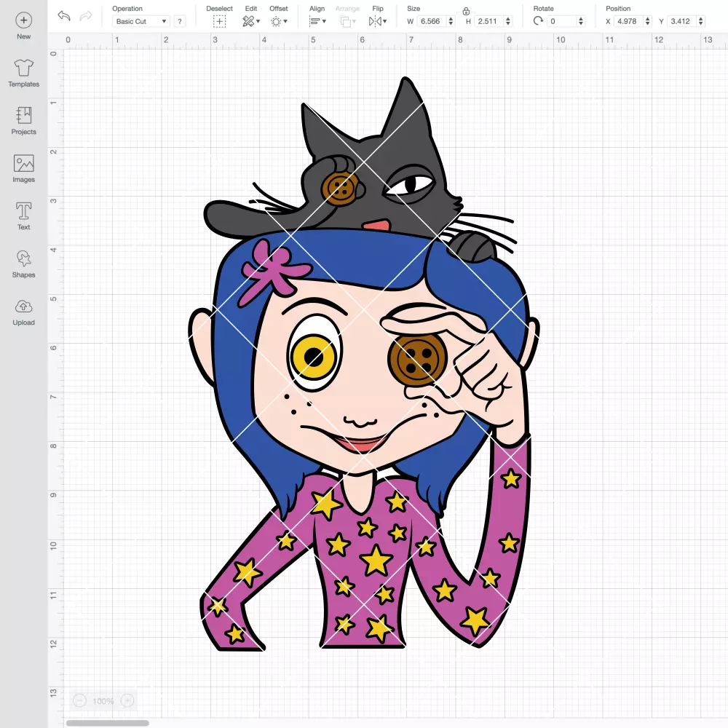
Task: Start a New project
Action: [24, 26]
